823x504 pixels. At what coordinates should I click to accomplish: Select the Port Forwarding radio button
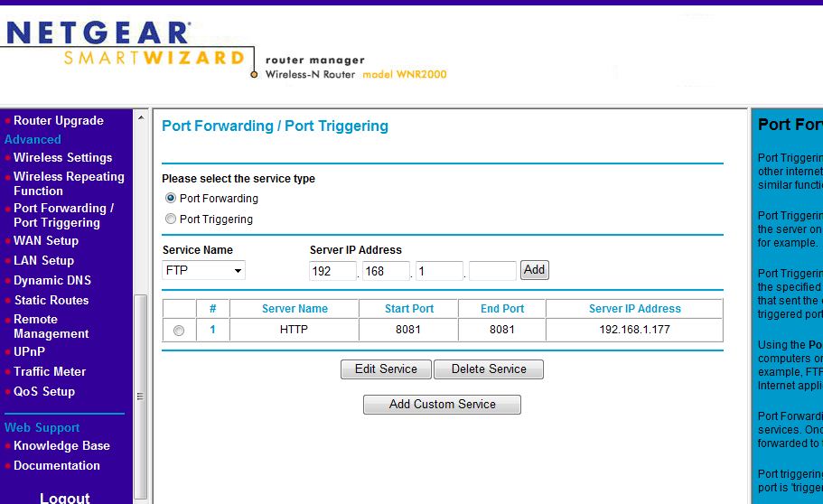click(x=171, y=198)
